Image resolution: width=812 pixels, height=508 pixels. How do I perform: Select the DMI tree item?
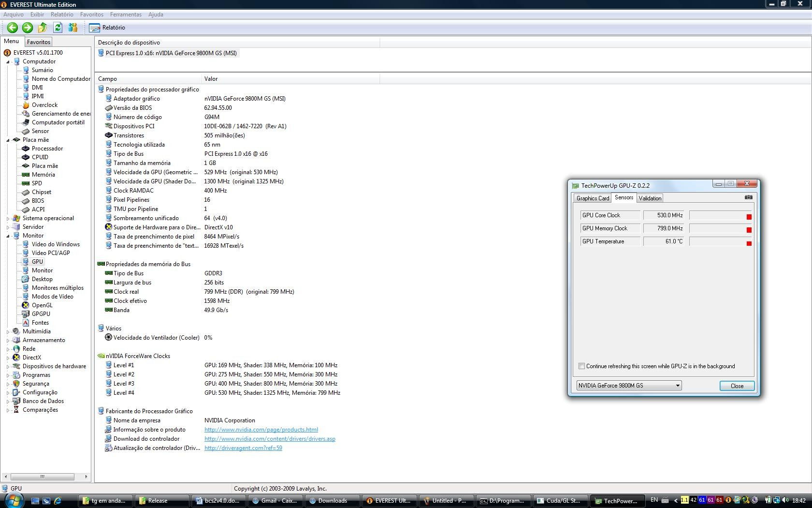[37, 88]
